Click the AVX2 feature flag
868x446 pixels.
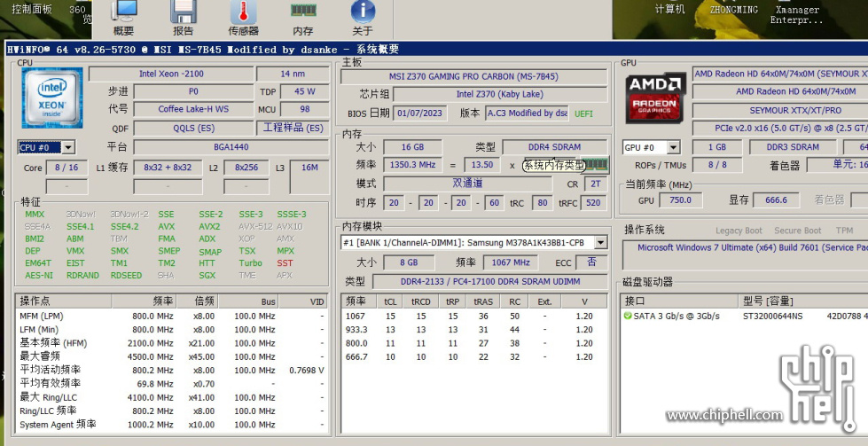pos(209,226)
